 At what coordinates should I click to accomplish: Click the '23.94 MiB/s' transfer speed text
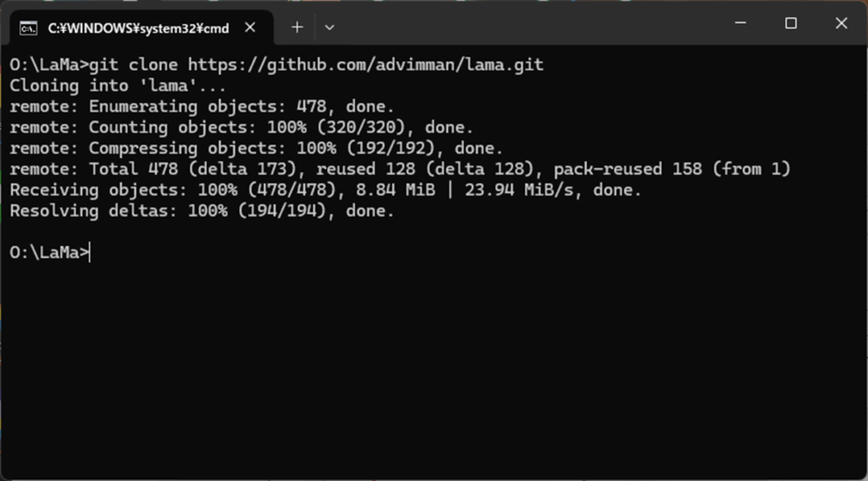click(x=520, y=191)
